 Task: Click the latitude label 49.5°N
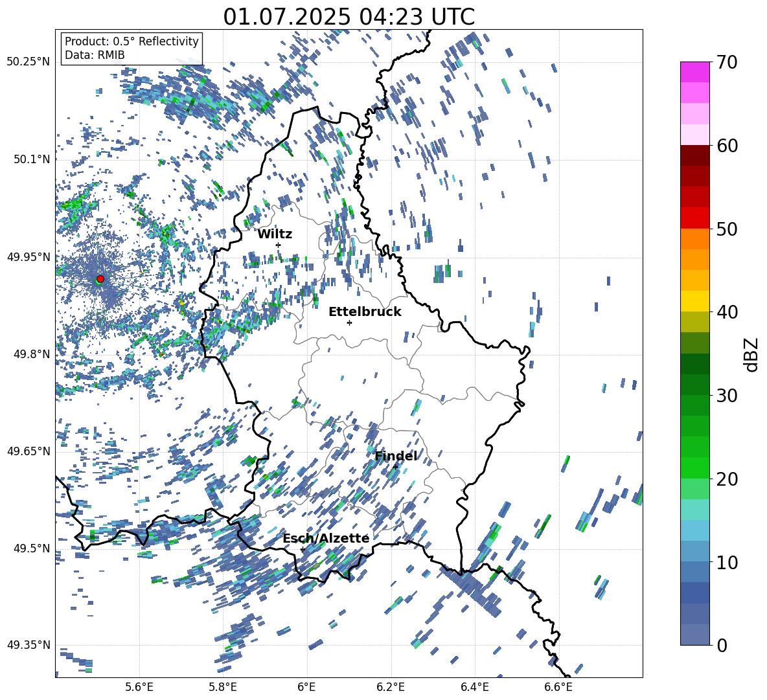31,548
